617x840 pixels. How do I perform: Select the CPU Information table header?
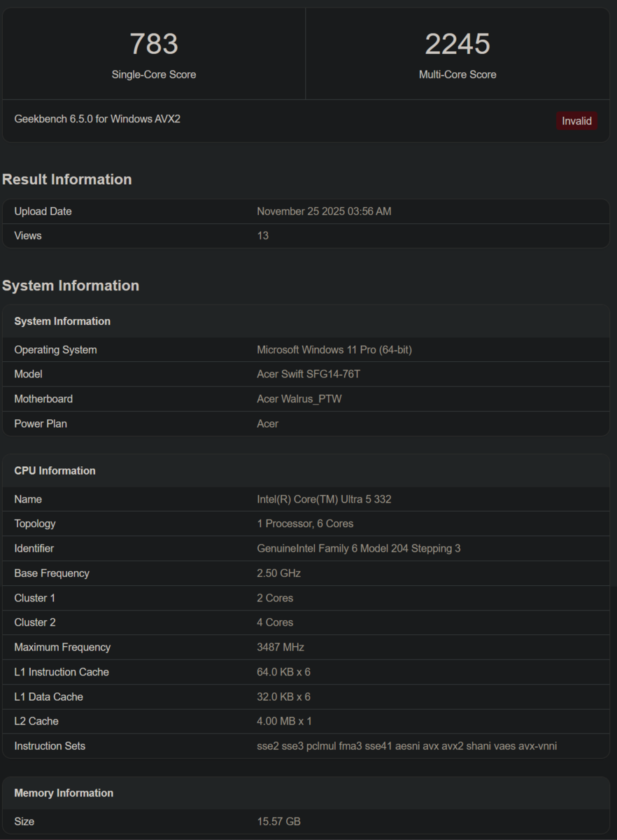55,470
